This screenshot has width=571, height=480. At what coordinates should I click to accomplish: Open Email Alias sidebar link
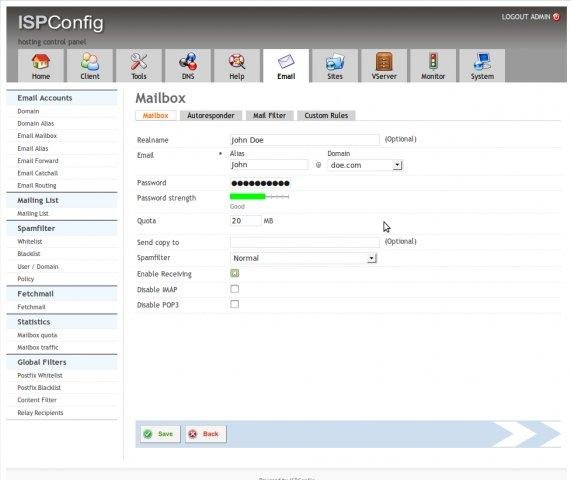tap(33, 149)
